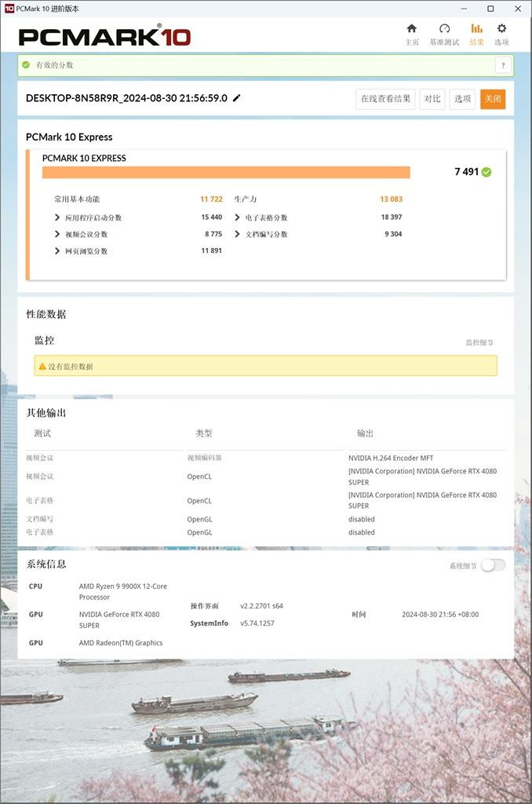532x804 pixels.
Task: Click View result online (在线查看结果) button
Action: click(x=385, y=99)
